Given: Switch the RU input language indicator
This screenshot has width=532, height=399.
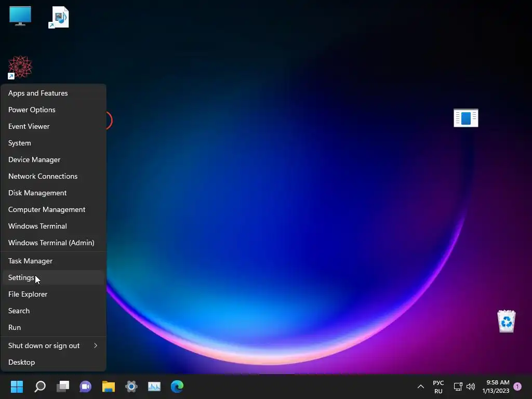Looking at the screenshot, I should click(438, 387).
